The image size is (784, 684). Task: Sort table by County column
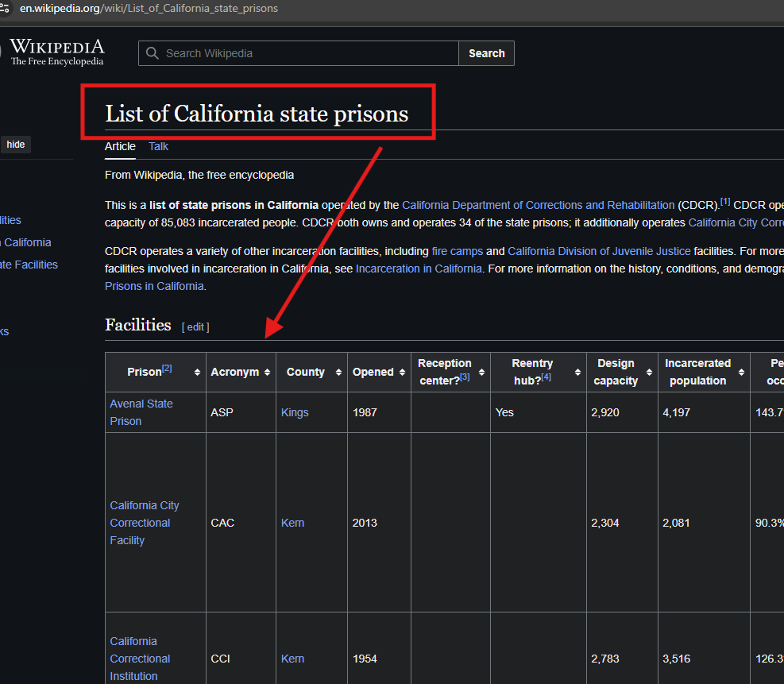coord(338,372)
